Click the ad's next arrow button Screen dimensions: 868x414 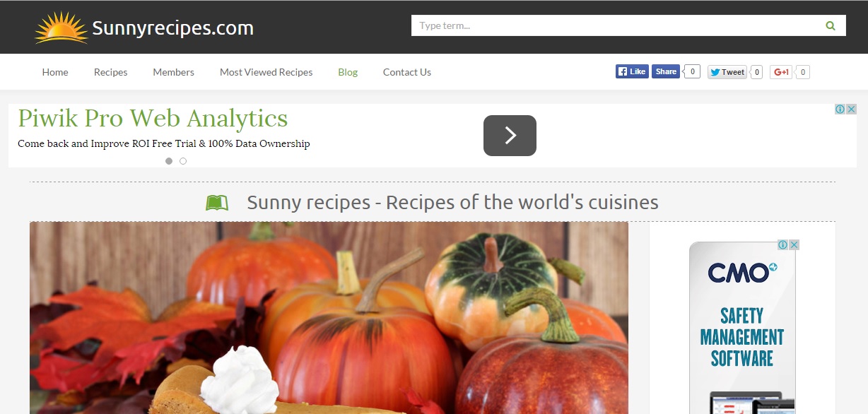tap(510, 136)
